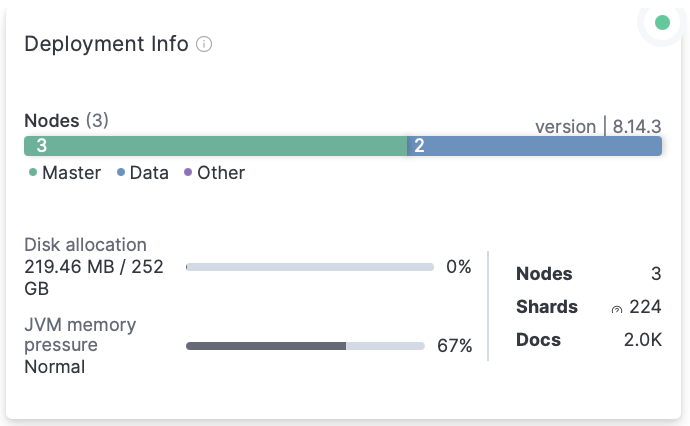This screenshot has height=426, width=690.
Task: Click the Shards count 224
Action: point(646,307)
